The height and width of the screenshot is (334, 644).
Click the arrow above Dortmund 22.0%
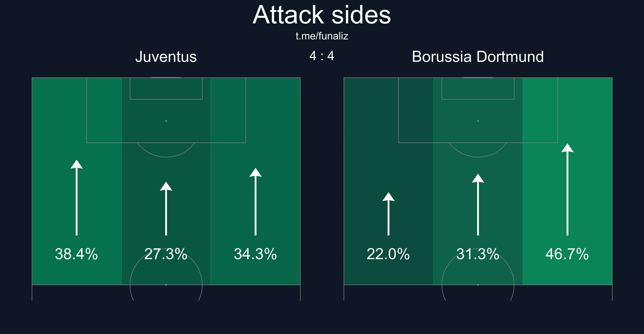[x=388, y=214]
